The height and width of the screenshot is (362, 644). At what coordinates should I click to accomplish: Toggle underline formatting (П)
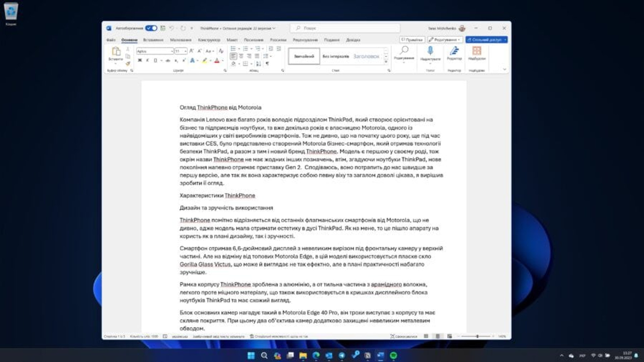pos(155,61)
